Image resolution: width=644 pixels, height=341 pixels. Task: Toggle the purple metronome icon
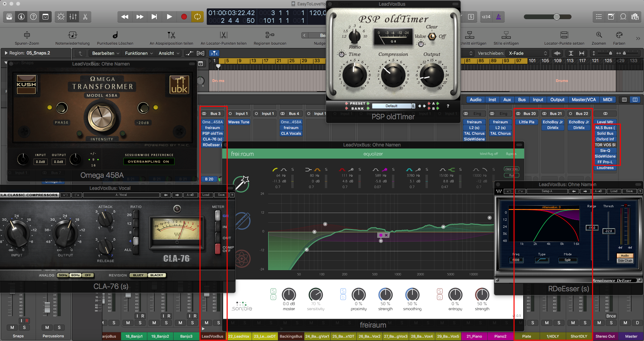coord(499,17)
